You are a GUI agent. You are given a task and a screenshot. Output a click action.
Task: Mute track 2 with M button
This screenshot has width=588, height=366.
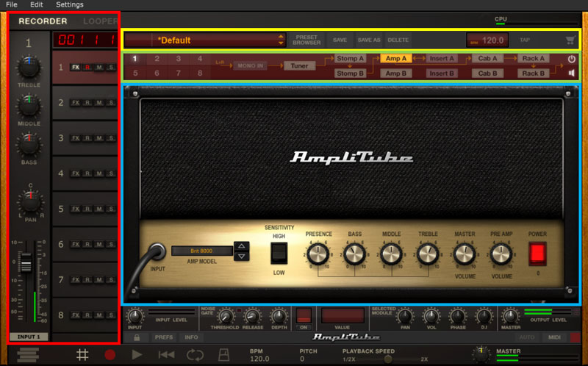99,103
